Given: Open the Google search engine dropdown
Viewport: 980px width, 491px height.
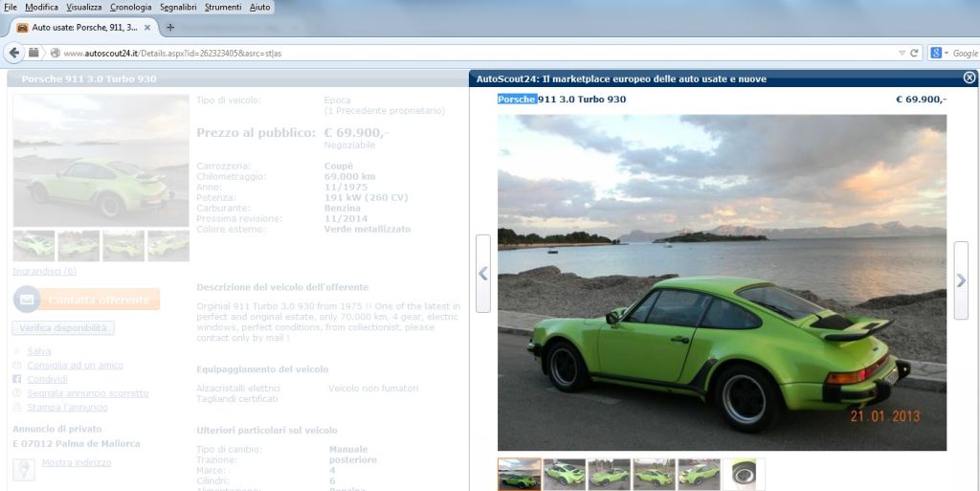Looking at the screenshot, I should pos(939,53).
